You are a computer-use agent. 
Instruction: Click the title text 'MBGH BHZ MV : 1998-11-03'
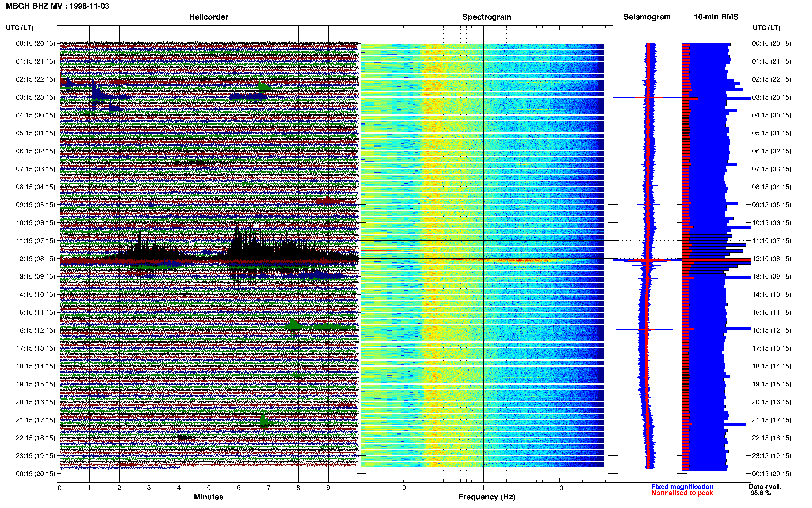coord(57,6)
